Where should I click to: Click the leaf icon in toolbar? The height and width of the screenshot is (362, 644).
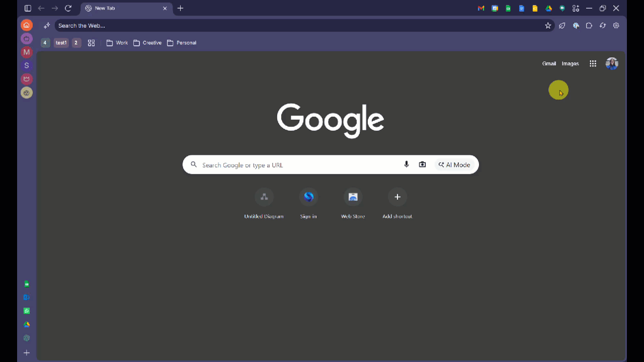pos(562,26)
